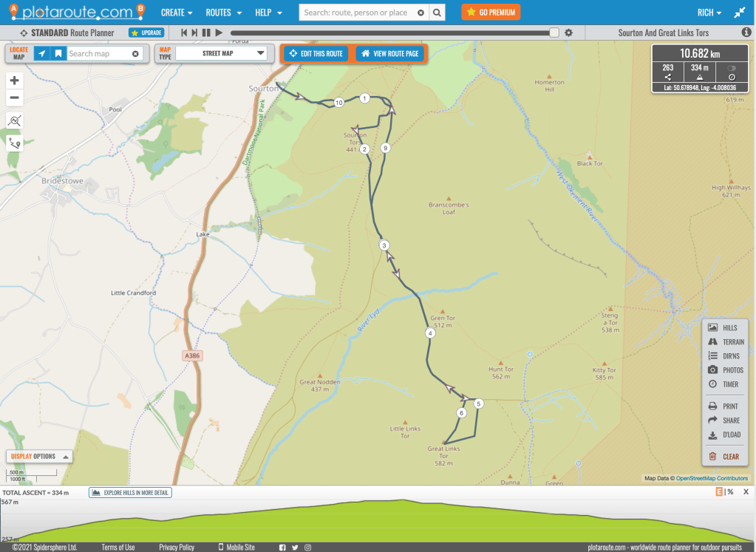This screenshot has width=756, height=552.
Task: Expand the Display Options panel
Action: pyautogui.click(x=39, y=457)
